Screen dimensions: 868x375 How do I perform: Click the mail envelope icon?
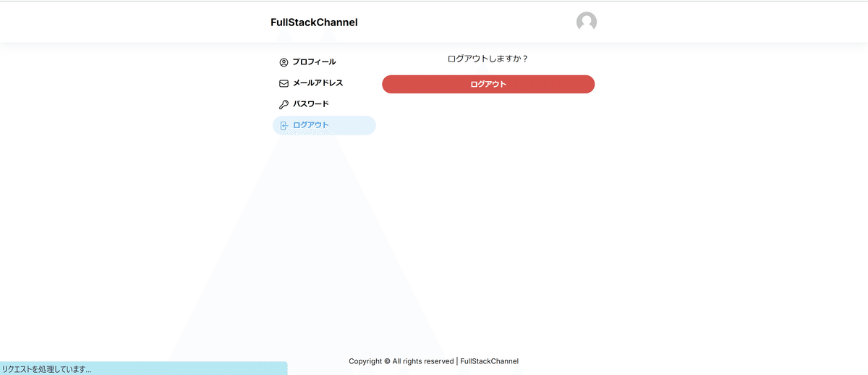click(x=284, y=83)
